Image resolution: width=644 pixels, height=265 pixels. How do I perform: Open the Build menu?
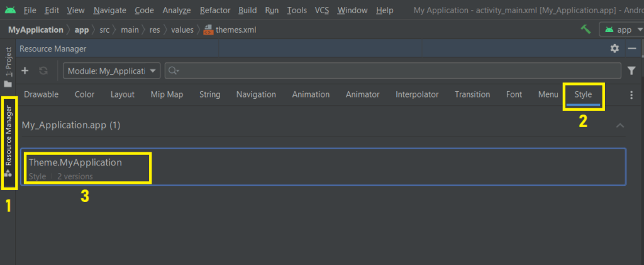247,10
